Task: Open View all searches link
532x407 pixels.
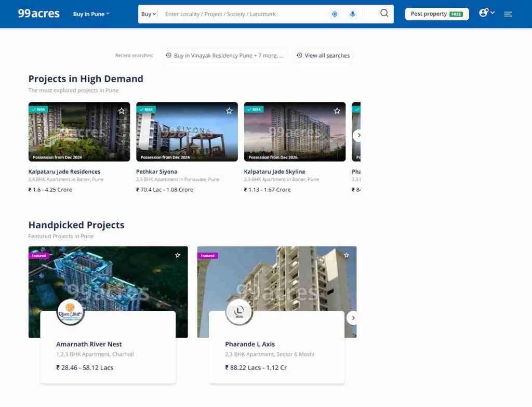Action: tap(323, 56)
